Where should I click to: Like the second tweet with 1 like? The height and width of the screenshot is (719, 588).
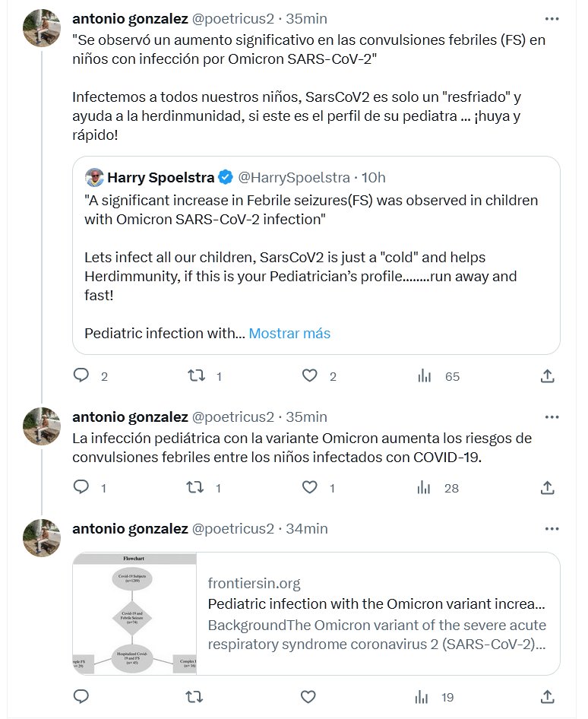(x=309, y=487)
